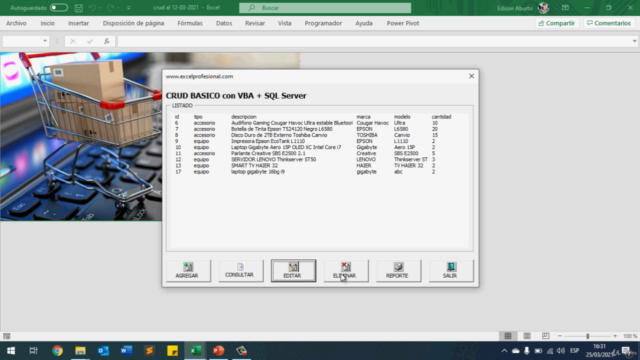The image size is (640, 360).
Task: Open PowerPoint from taskbar
Action: tap(218, 351)
